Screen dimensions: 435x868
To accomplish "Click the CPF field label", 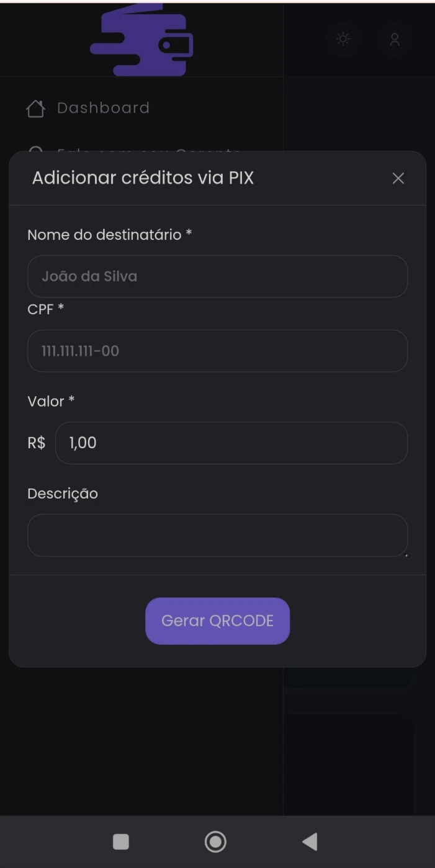I will click(45, 309).
